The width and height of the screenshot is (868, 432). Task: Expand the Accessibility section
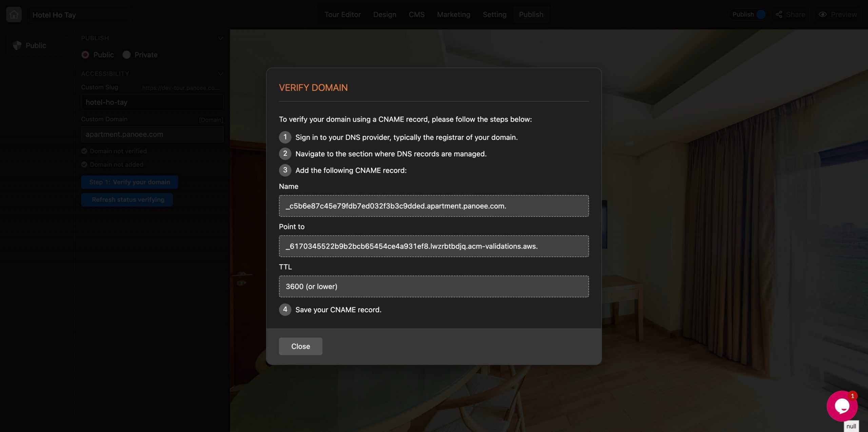pyautogui.click(x=220, y=73)
